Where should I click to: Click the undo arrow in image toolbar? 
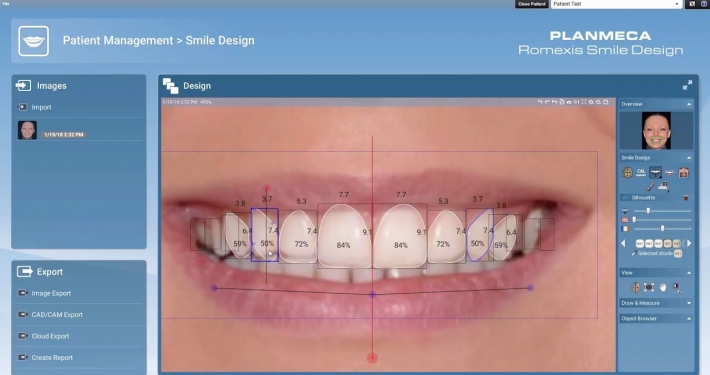coord(540,102)
